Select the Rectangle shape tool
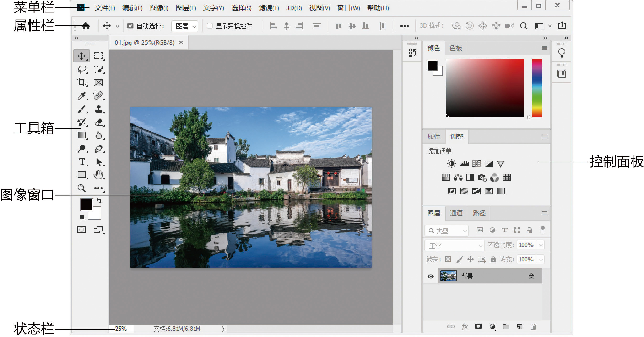 tap(82, 175)
